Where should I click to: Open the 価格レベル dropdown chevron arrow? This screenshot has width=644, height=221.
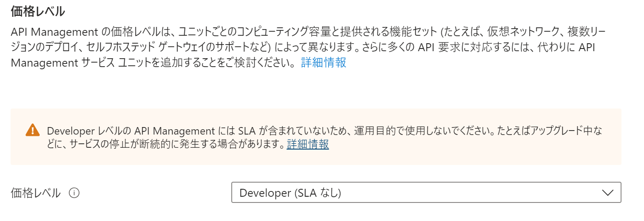[x=608, y=193]
